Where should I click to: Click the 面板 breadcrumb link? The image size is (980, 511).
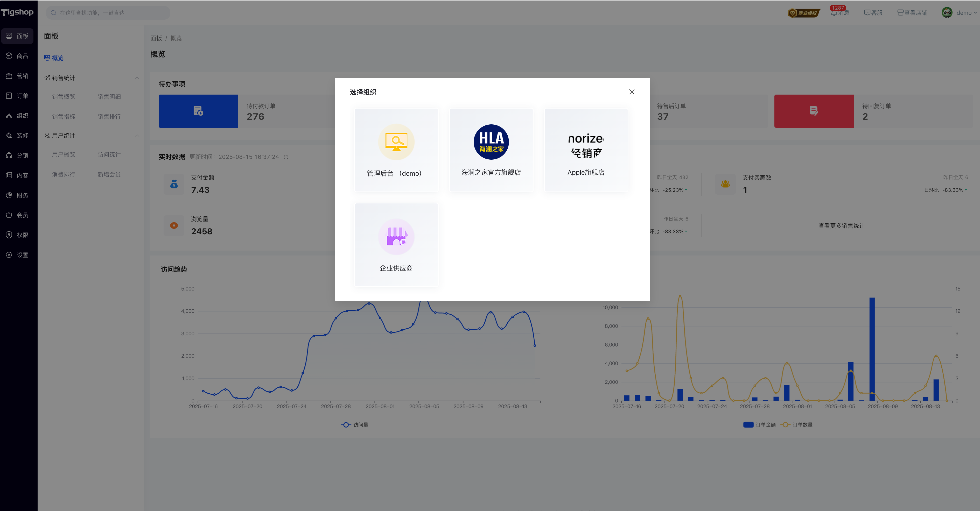point(156,38)
